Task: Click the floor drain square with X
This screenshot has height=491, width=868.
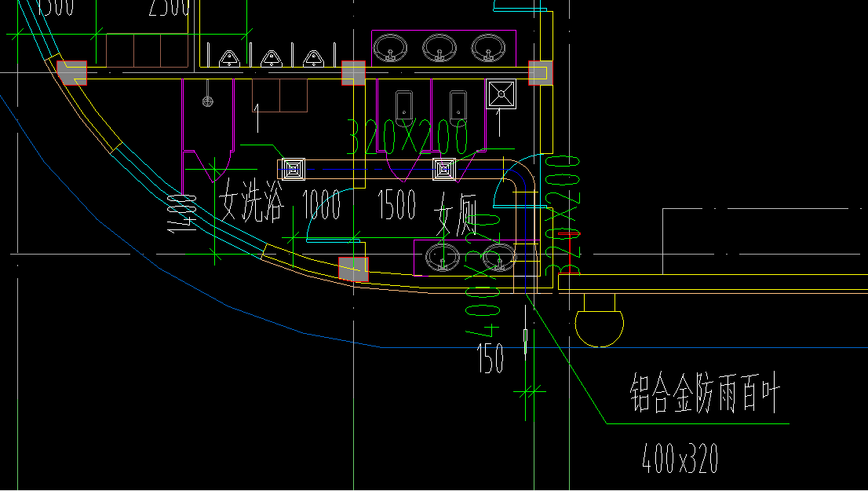Action: point(500,93)
